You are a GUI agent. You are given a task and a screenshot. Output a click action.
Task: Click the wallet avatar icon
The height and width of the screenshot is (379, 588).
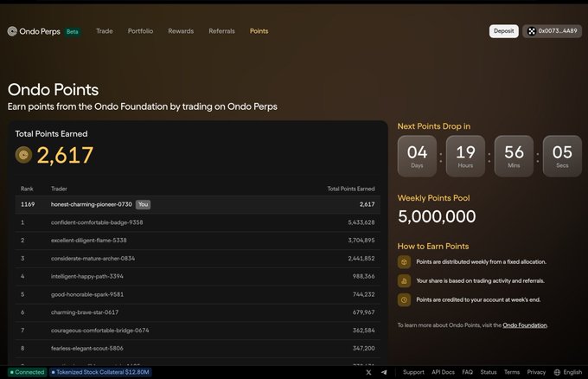tap(532, 31)
